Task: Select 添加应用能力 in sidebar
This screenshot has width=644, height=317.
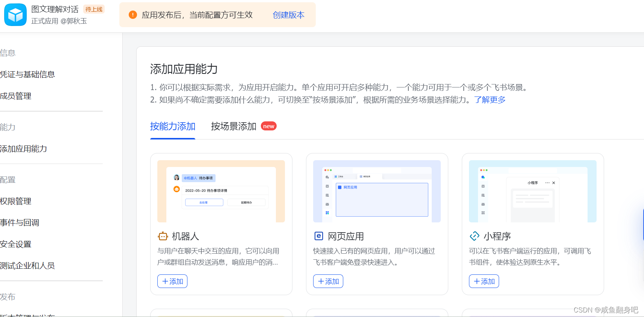Action: pos(24,149)
